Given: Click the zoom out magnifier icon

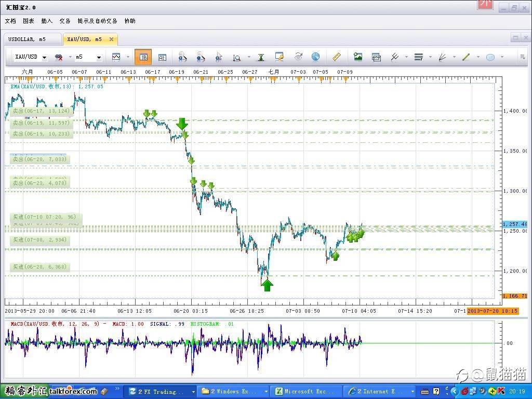Looking at the screenshot, I should pyautogui.click(x=201, y=57).
